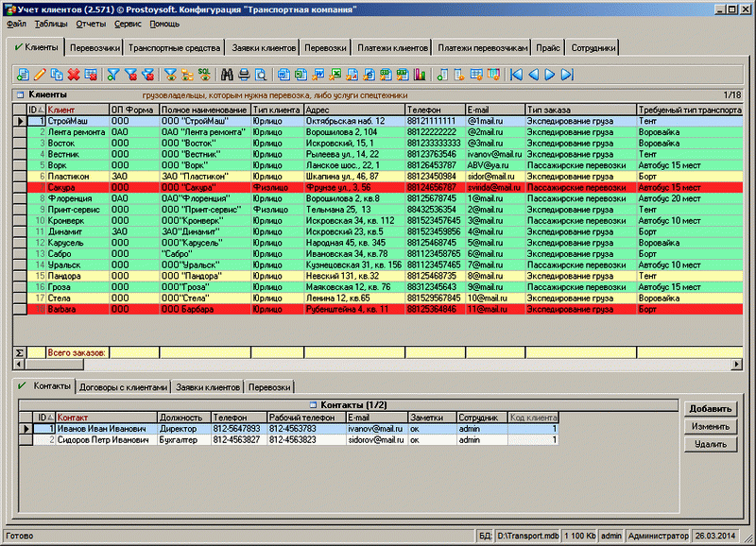
Task: Jump to the last record arrow
Action: tap(567, 74)
